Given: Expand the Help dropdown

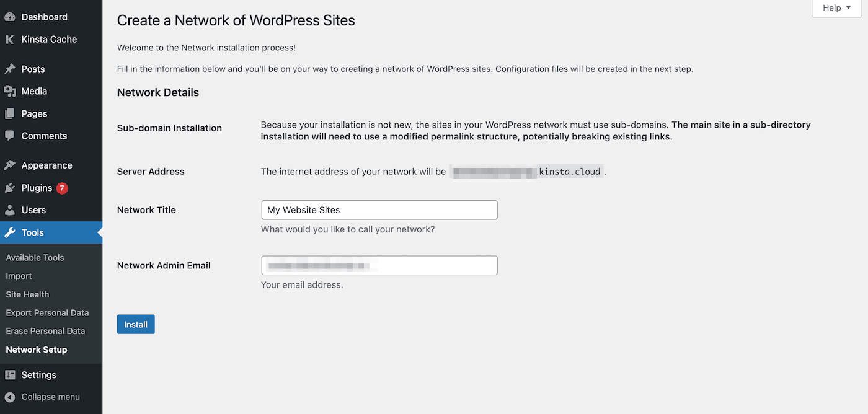Looking at the screenshot, I should pos(836,7).
